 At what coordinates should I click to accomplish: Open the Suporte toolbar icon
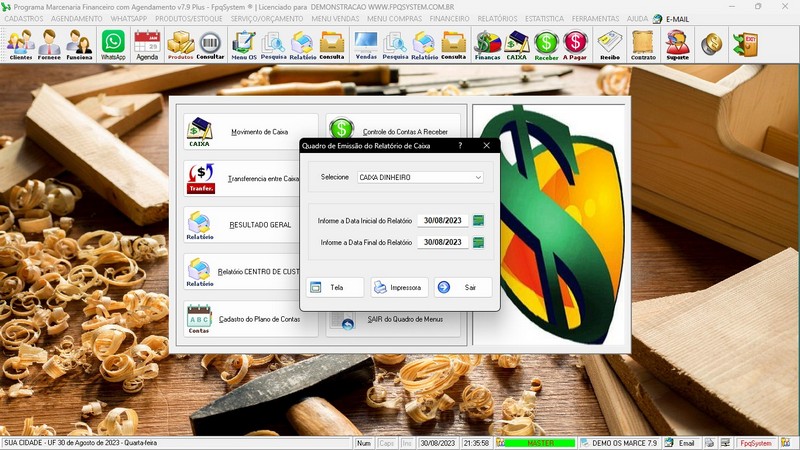pyautogui.click(x=678, y=44)
